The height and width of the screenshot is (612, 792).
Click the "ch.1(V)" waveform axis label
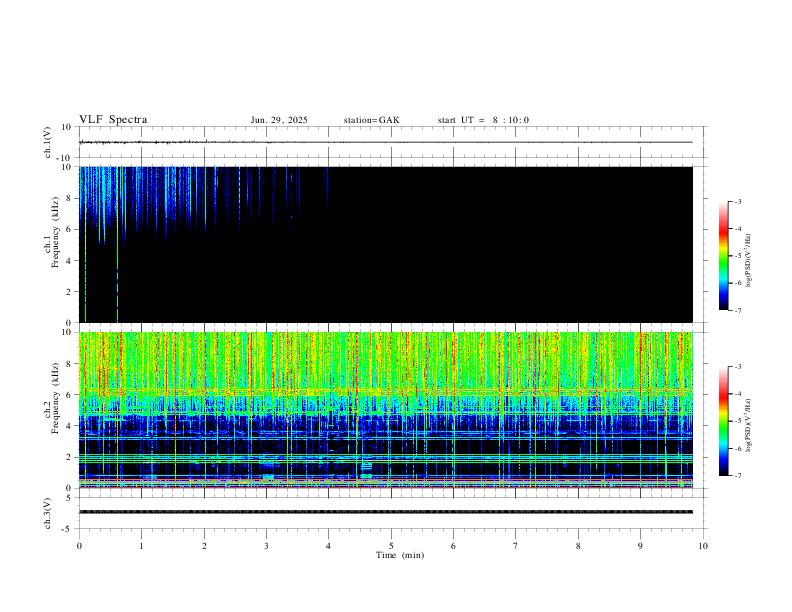48,142
